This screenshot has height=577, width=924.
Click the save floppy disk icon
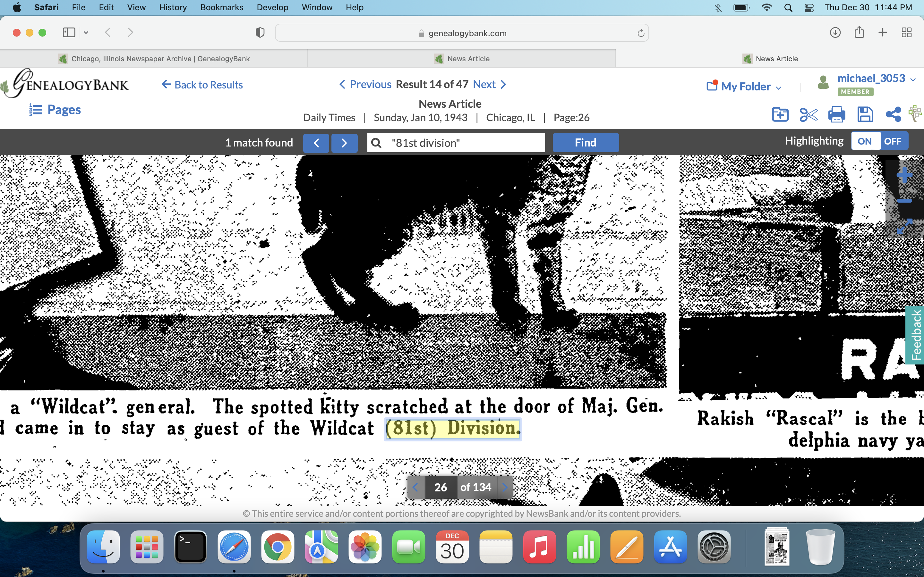pos(865,114)
